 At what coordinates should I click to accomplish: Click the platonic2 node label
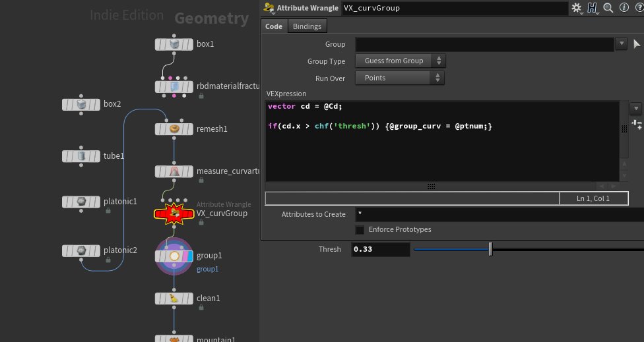[120, 250]
